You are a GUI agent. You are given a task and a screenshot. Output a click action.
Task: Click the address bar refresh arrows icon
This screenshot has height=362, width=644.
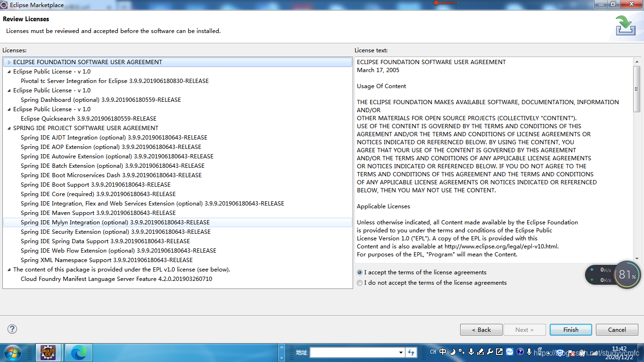coord(411,352)
